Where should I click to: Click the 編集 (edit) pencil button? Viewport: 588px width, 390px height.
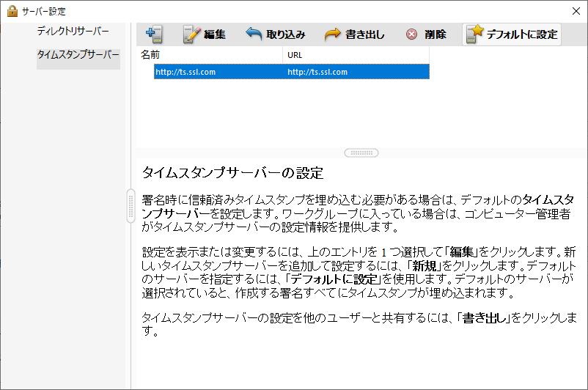pyautogui.click(x=205, y=34)
